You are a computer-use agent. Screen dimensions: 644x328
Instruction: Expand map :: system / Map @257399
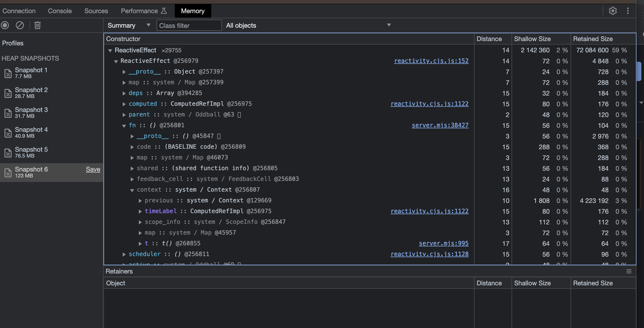[124, 82]
